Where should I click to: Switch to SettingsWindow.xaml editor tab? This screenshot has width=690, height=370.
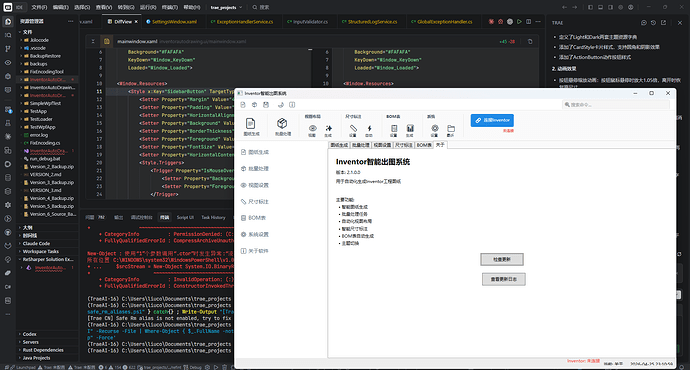(171, 22)
